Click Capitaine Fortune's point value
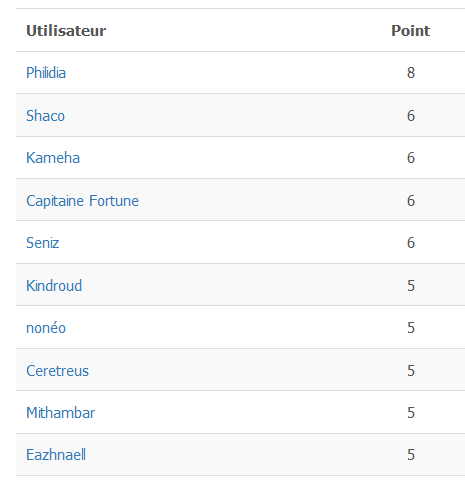The height and width of the screenshot is (481, 465). 411,201
